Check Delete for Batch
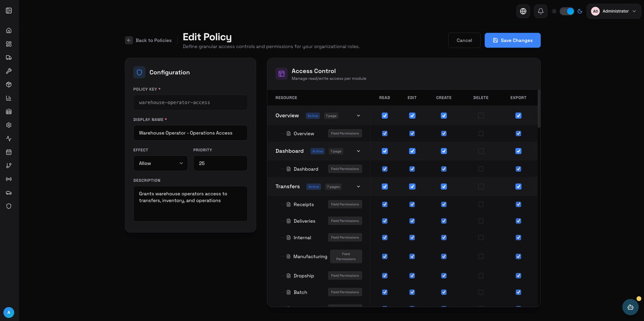The image size is (644, 321). pyautogui.click(x=481, y=292)
